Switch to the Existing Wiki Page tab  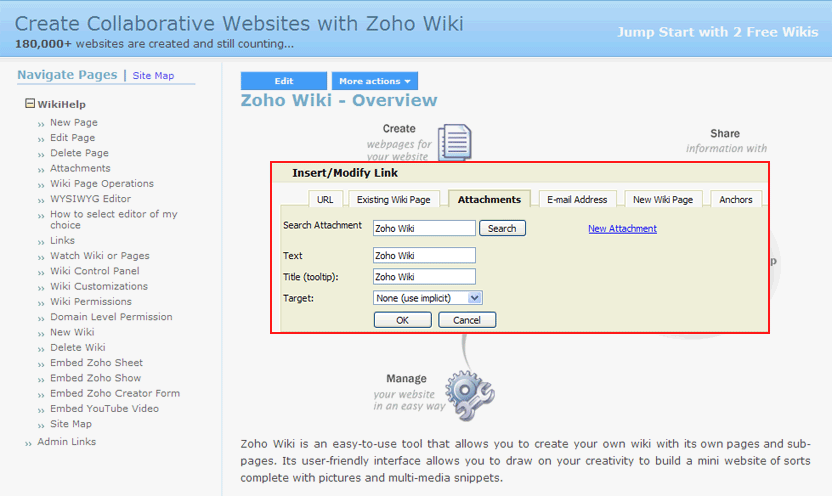click(394, 199)
